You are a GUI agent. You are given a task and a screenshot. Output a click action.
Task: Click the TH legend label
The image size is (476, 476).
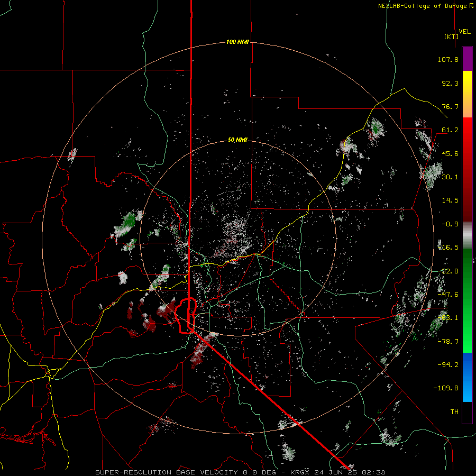454,412
